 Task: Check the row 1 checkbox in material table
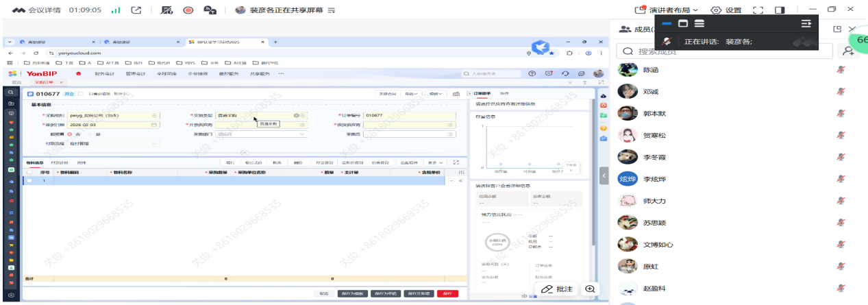tap(29, 180)
